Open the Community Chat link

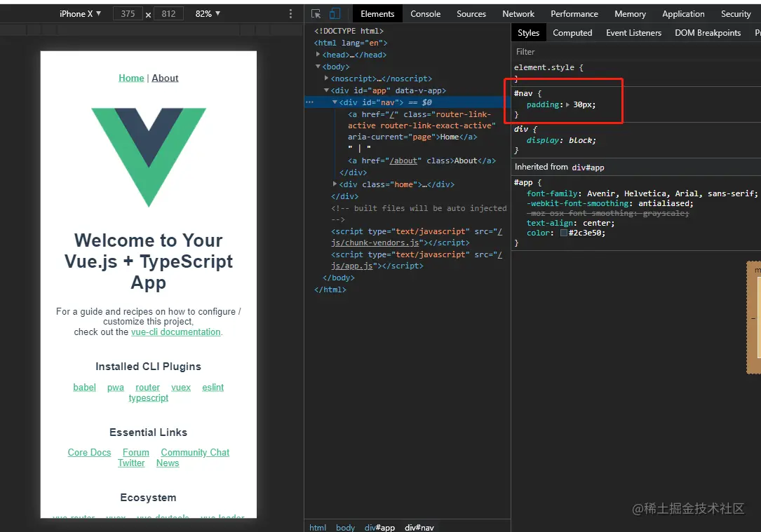[195, 453]
